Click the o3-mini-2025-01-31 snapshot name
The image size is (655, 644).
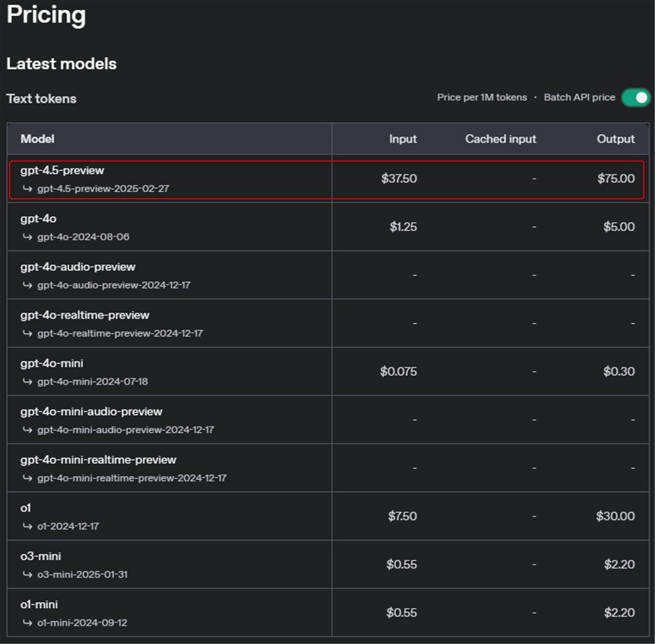[x=82, y=575]
